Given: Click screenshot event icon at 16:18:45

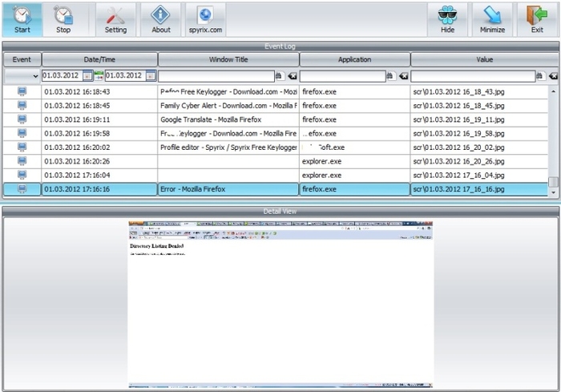Looking at the screenshot, I should [x=22, y=106].
